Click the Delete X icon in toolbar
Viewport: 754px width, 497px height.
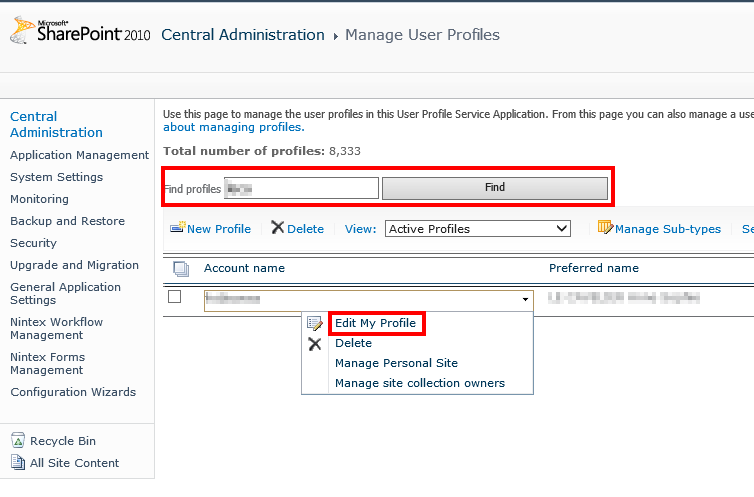point(277,228)
